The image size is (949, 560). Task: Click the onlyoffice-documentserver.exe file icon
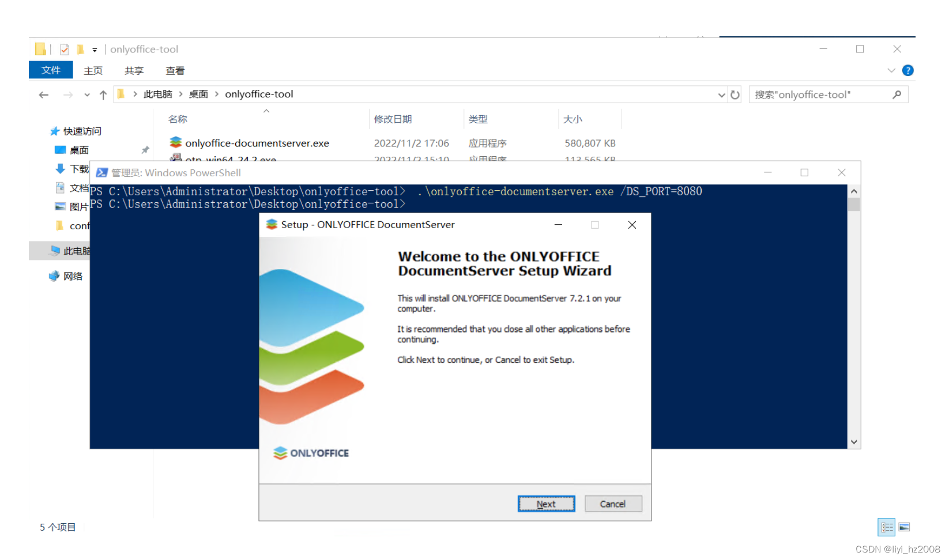click(x=176, y=142)
